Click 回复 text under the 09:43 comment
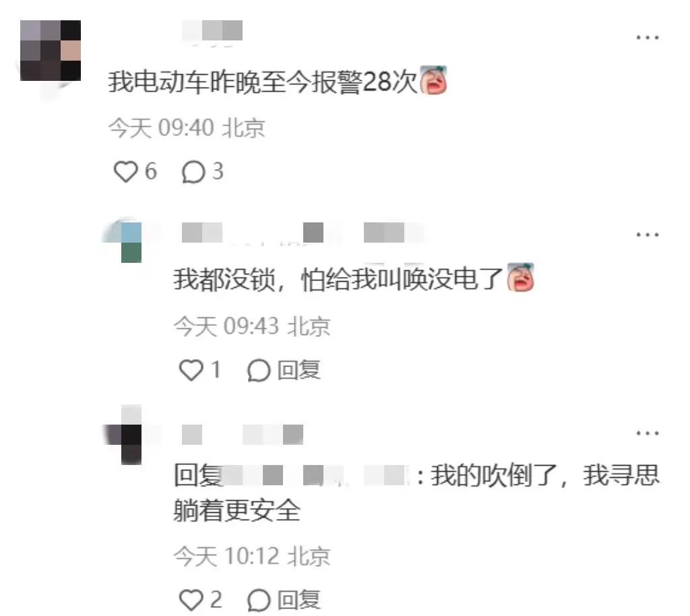The image size is (690, 616). tap(299, 370)
